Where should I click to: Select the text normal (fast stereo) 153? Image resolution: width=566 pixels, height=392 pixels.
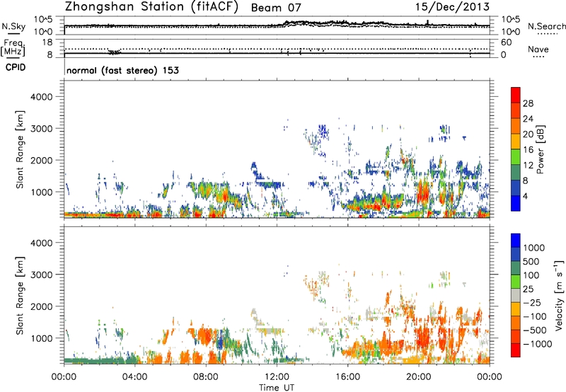tap(122, 70)
